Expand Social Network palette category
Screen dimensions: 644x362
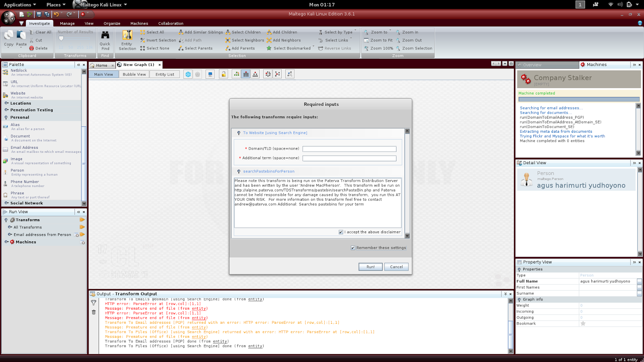pos(6,203)
